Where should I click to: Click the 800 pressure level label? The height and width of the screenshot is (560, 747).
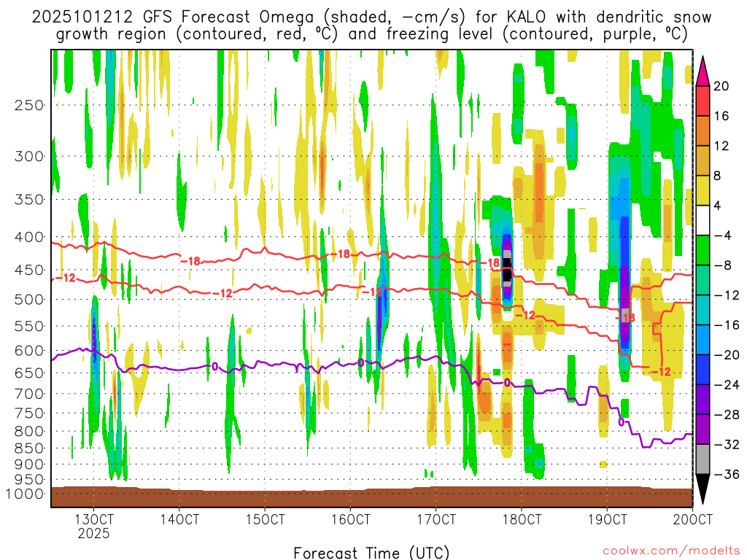[29, 432]
